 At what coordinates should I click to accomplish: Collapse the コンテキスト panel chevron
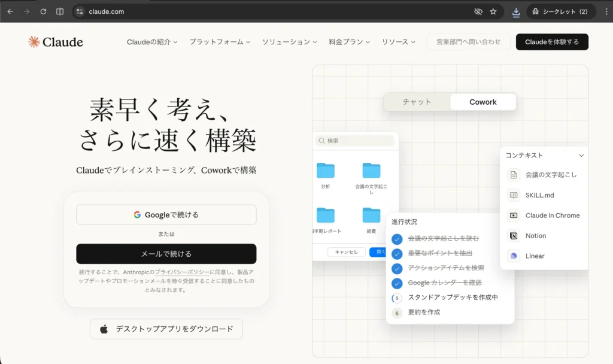point(581,156)
